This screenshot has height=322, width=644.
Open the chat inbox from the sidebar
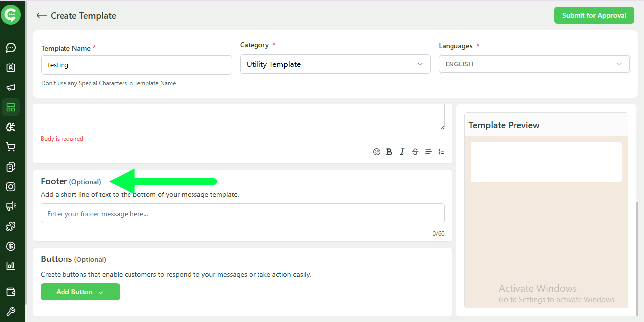(11, 48)
